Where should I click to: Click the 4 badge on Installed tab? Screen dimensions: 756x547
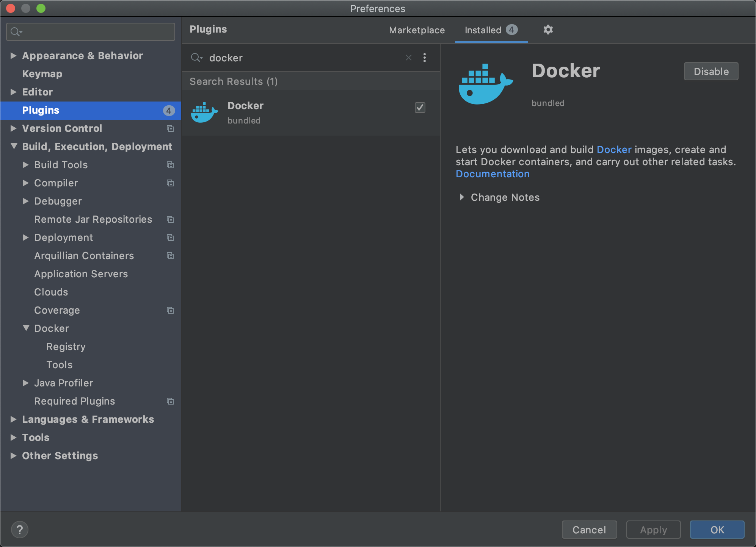click(x=511, y=30)
